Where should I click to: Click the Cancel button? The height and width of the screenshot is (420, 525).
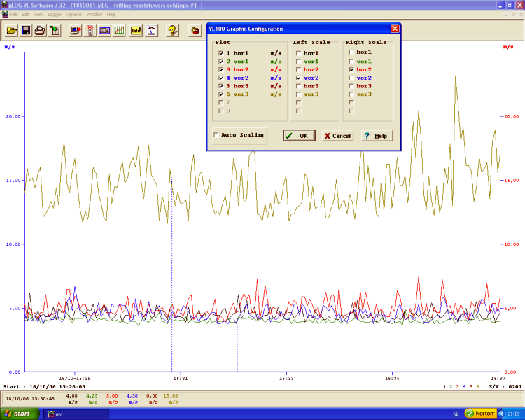tap(337, 136)
